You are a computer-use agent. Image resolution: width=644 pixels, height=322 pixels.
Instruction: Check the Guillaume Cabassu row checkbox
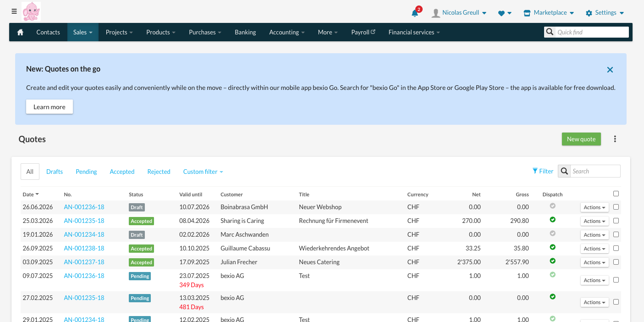(x=616, y=248)
